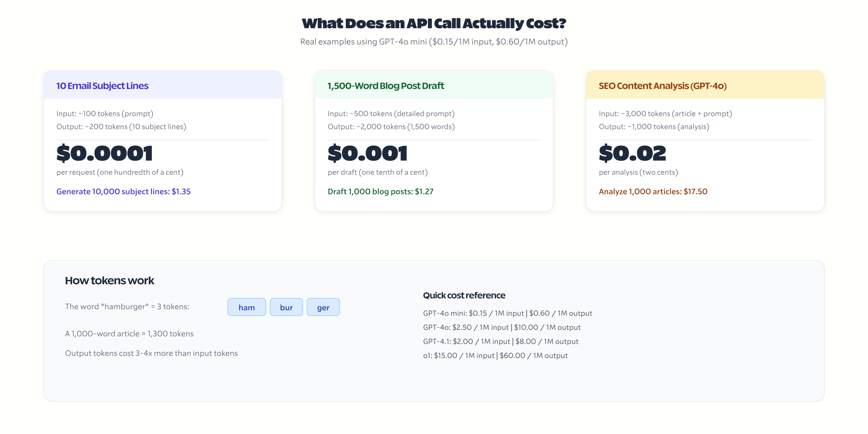Toggle the $0.001 per draft price
The image size is (868, 434).
click(368, 153)
